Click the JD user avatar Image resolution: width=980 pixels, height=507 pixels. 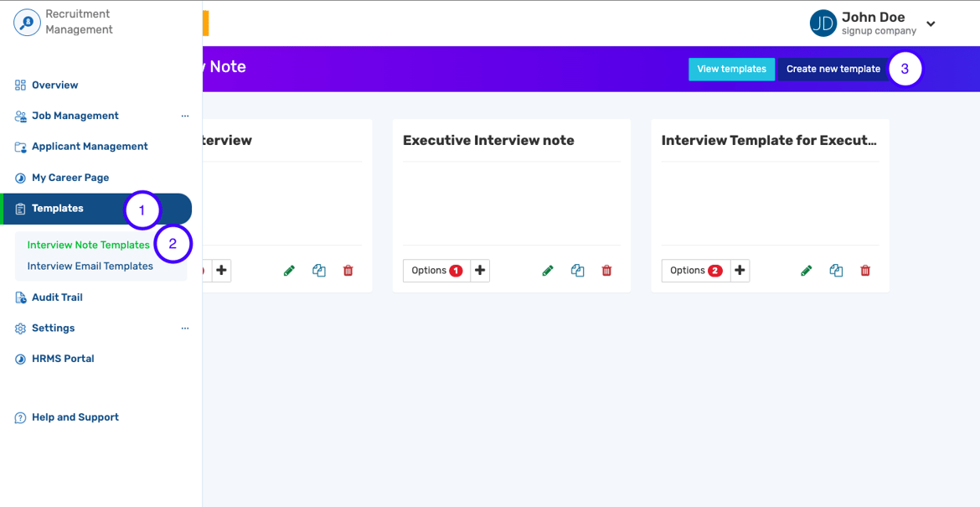coord(823,23)
